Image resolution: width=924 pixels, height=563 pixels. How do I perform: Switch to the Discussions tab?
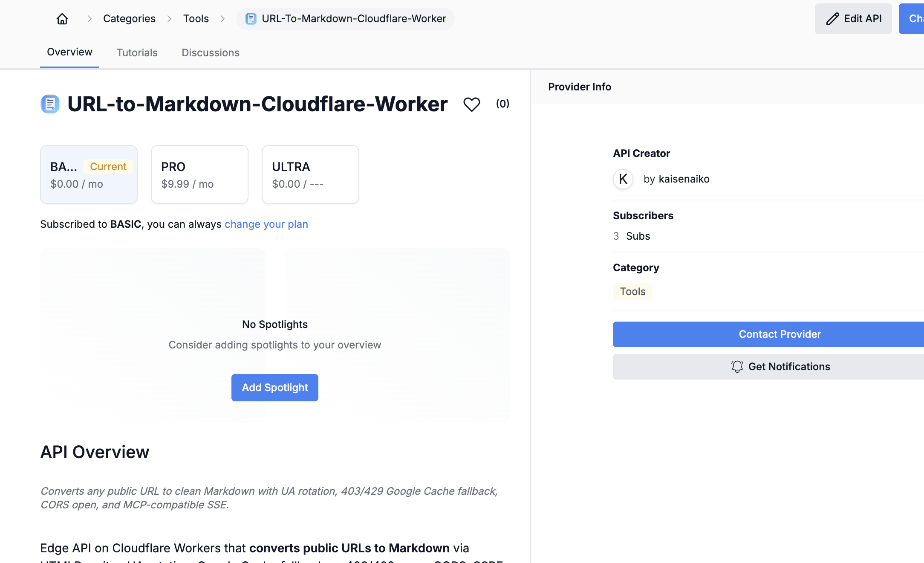(211, 52)
